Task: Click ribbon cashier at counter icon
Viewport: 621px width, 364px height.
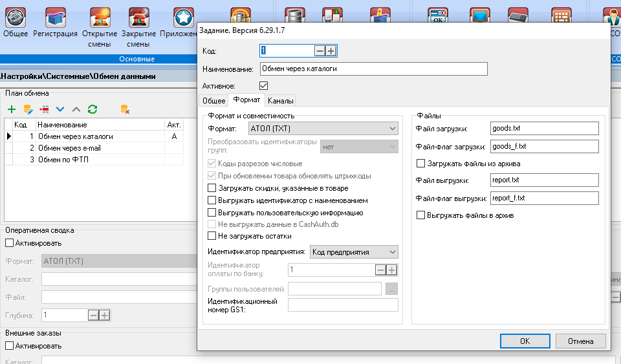Action: pyautogui.click(x=380, y=15)
